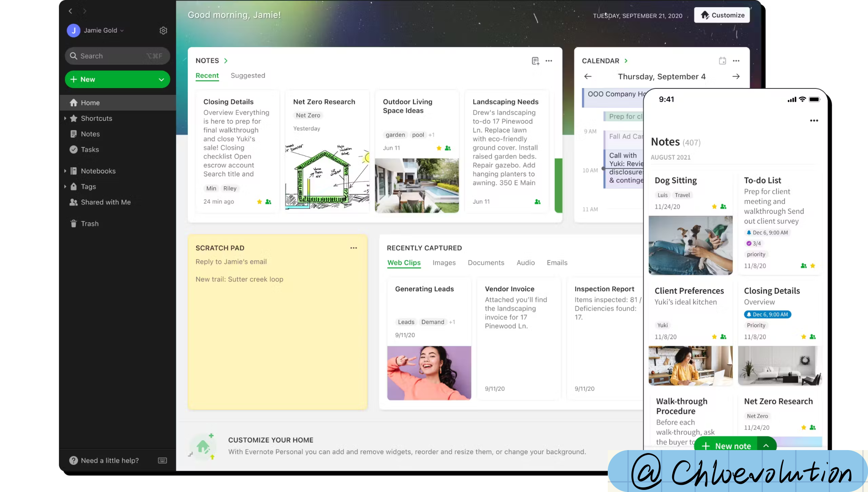Click the Customize Your Home house icon
868x492 pixels.
click(x=203, y=446)
